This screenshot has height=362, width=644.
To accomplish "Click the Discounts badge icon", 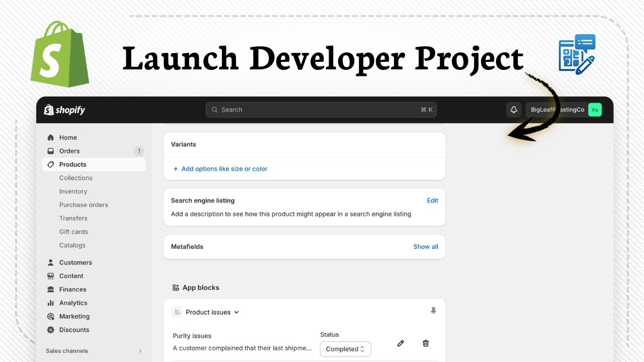I will click(x=50, y=330).
